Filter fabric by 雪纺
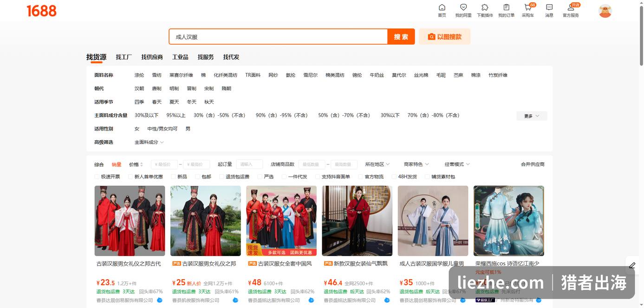Screen dimensions: 644x308 click(156, 75)
